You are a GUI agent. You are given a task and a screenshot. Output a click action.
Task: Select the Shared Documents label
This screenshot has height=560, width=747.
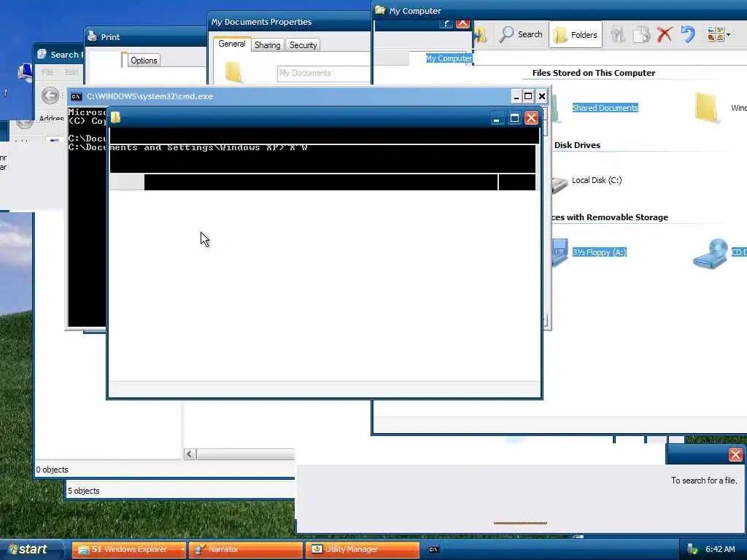point(605,108)
